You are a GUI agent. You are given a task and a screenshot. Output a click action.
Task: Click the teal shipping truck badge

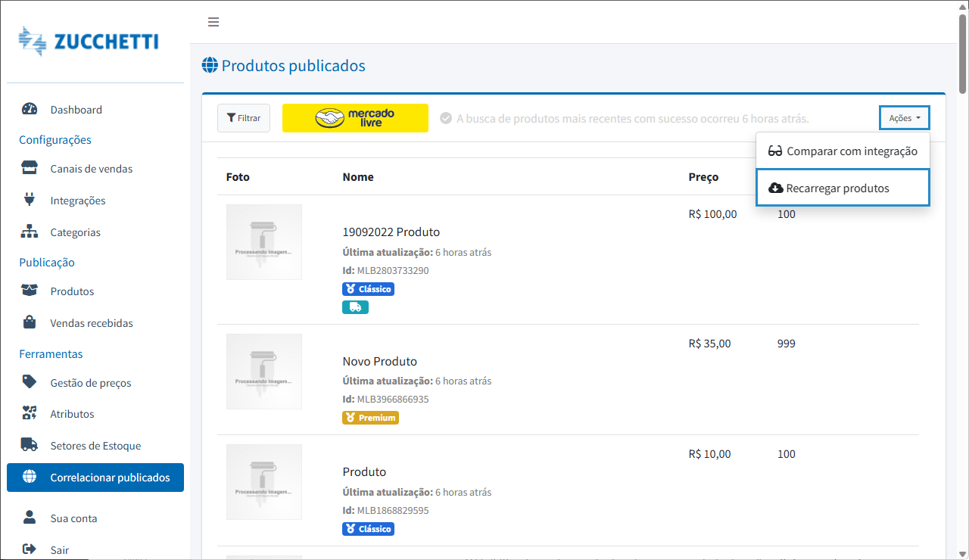[355, 307]
